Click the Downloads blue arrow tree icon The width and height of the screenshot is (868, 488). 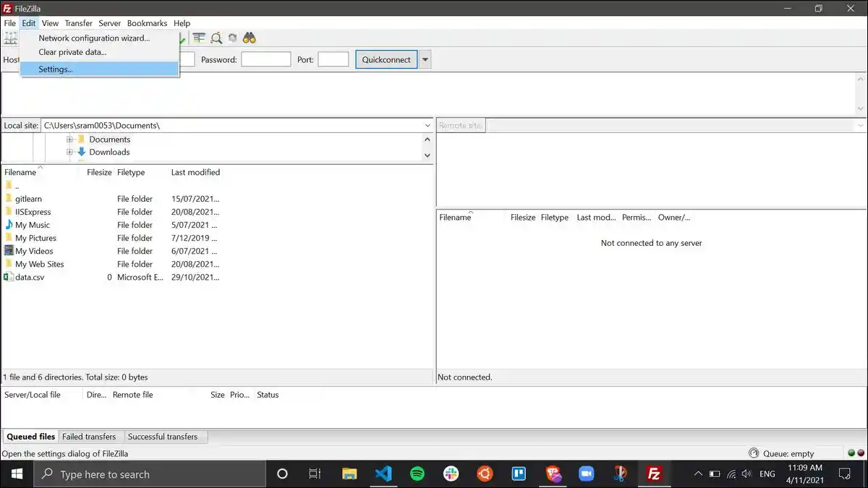point(82,152)
